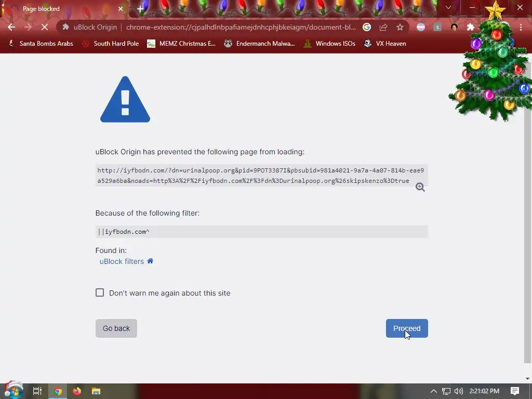The image size is (532, 399).
Task: Click the uBlock Origin extension puzzle icon in address bar
Action: point(66,27)
